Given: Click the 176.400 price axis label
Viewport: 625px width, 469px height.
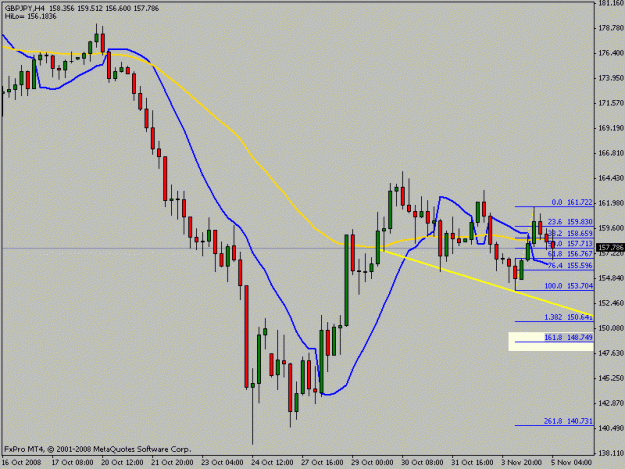Looking at the screenshot, I should [611, 53].
